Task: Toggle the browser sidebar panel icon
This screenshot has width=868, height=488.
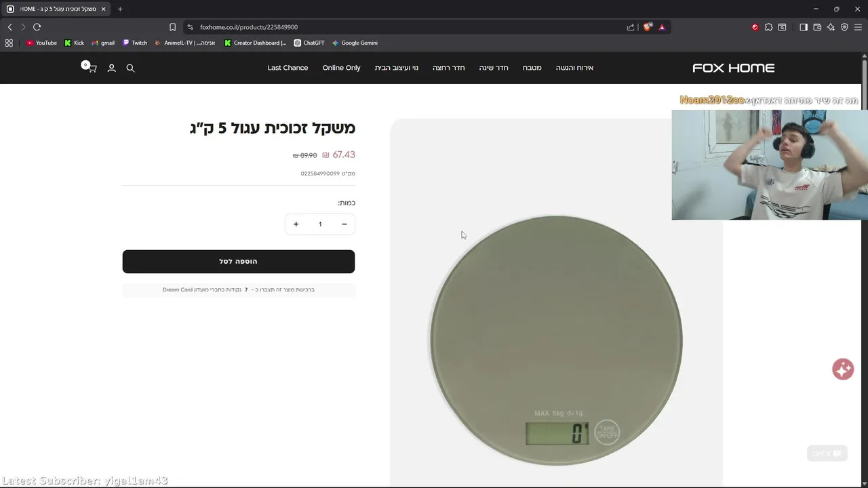Action: click(804, 27)
